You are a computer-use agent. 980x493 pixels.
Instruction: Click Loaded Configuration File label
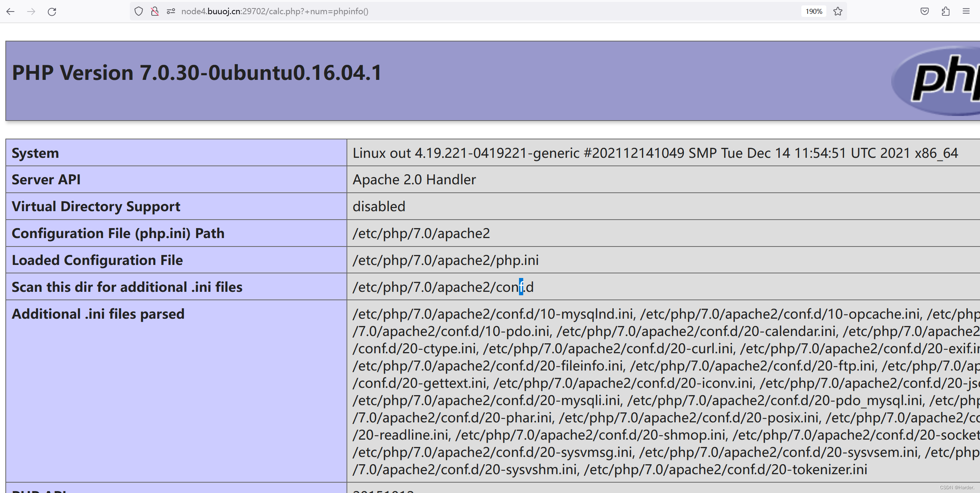(97, 260)
